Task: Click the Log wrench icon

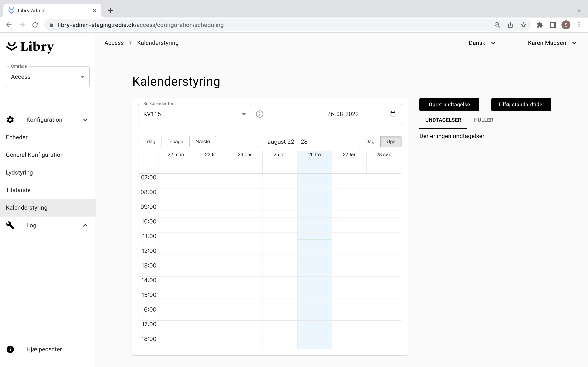Action: coord(10,225)
